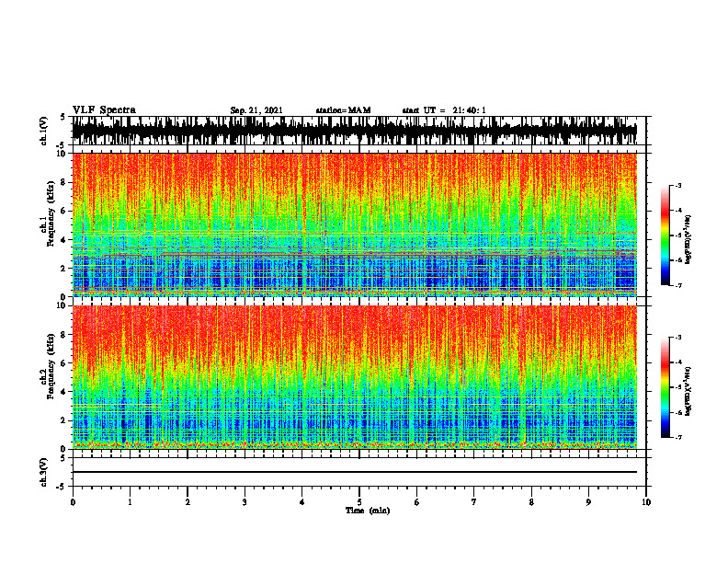Click the "6" kHz tick on ch.2 frequency axis
This screenshot has width=728, height=563.
64,363
